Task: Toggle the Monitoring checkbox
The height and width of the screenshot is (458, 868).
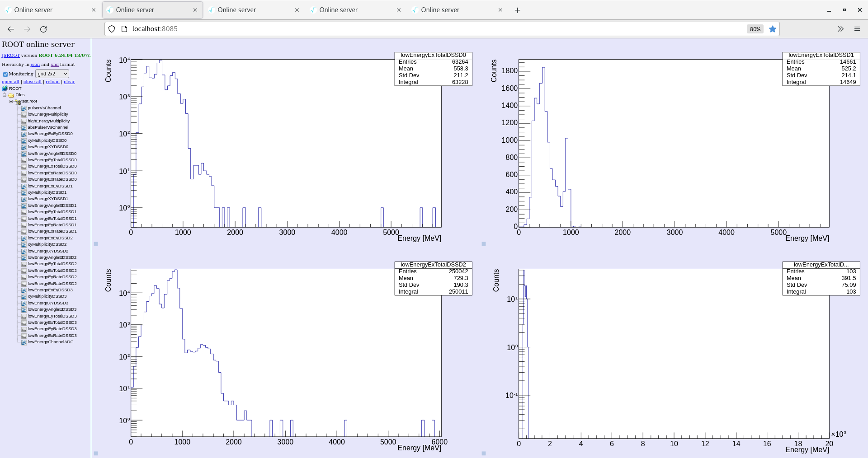Action: pos(5,74)
